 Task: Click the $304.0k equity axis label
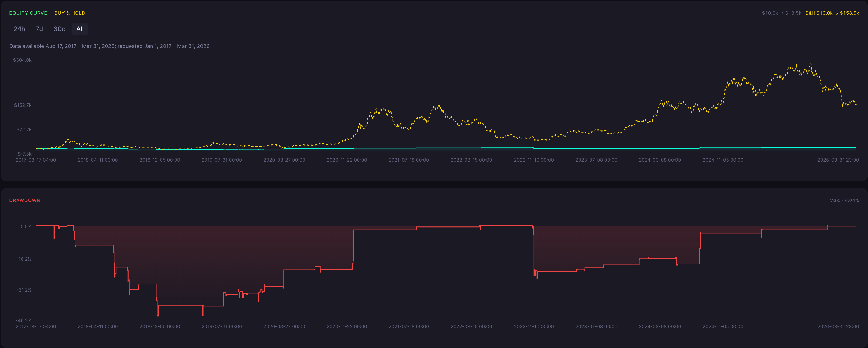(22, 60)
